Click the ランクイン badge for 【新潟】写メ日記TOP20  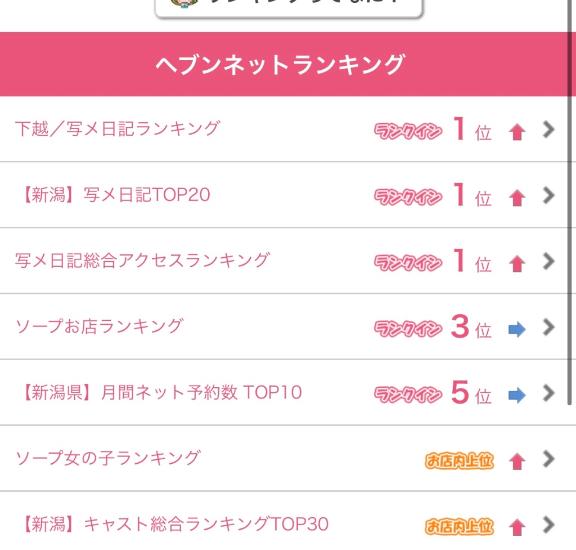(x=408, y=196)
